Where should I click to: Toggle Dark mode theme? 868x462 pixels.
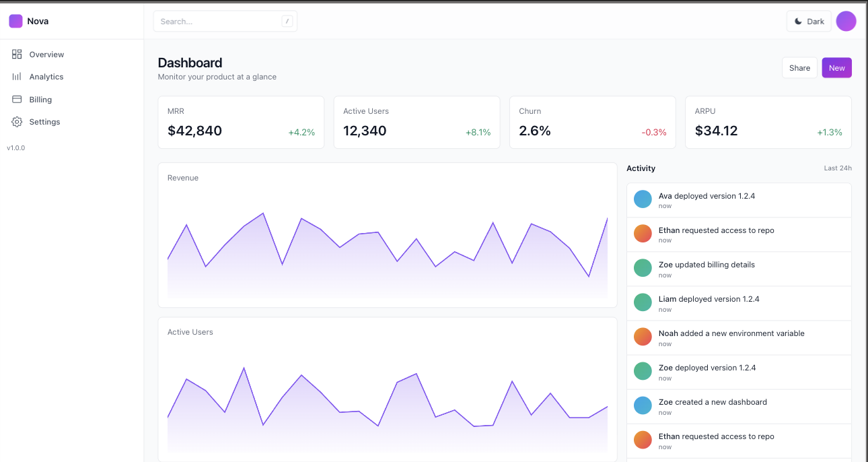(x=809, y=22)
